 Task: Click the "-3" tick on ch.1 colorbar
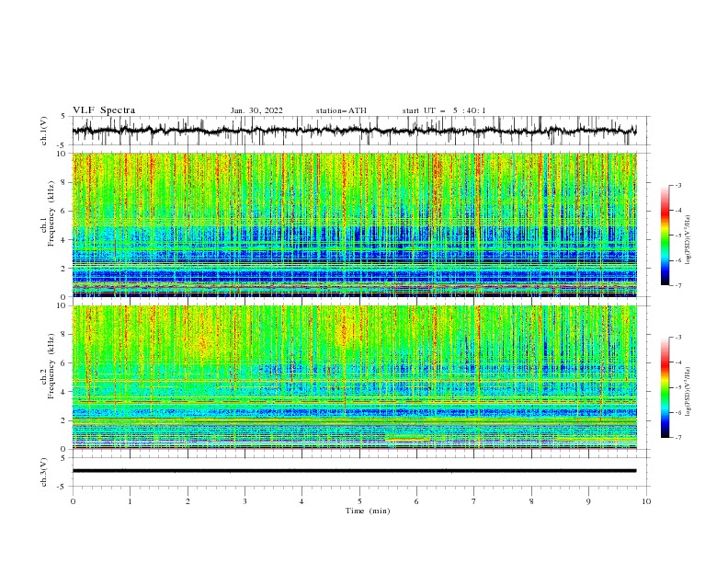click(x=677, y=185)
